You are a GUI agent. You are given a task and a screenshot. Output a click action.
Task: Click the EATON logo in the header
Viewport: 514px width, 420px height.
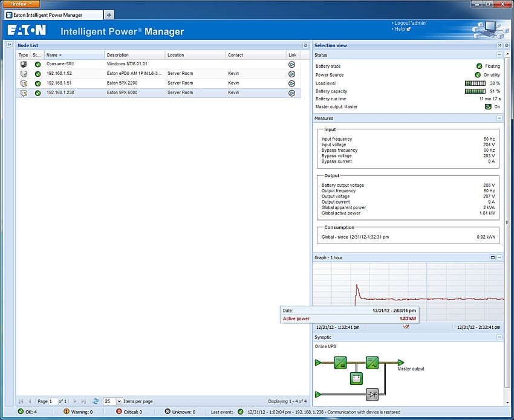click(x=27, y=30)
